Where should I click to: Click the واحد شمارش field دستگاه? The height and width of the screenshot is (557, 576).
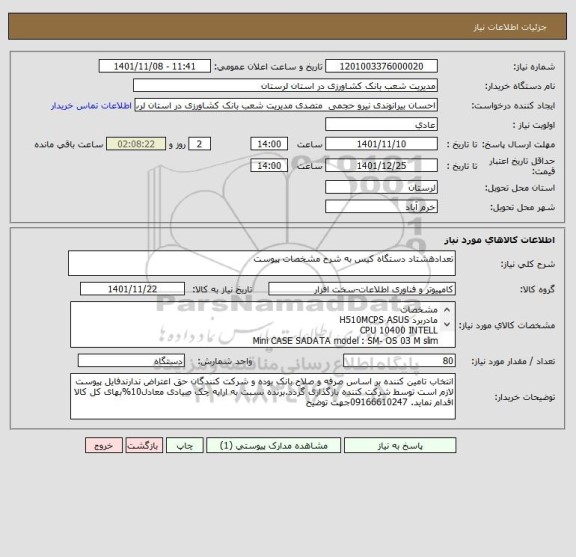point(131,361)
